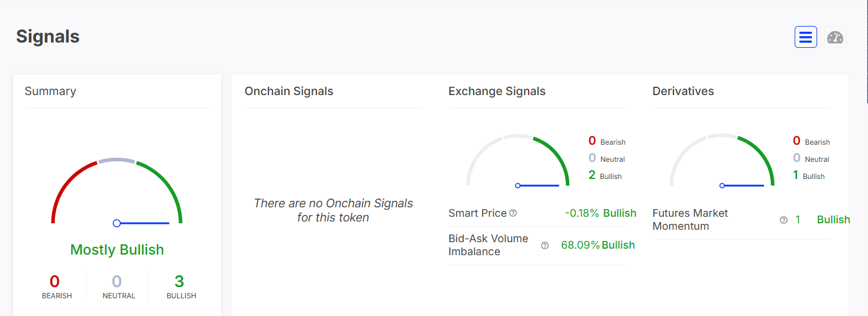Click the Exchange Signals heading

click(x=497, y=92)
